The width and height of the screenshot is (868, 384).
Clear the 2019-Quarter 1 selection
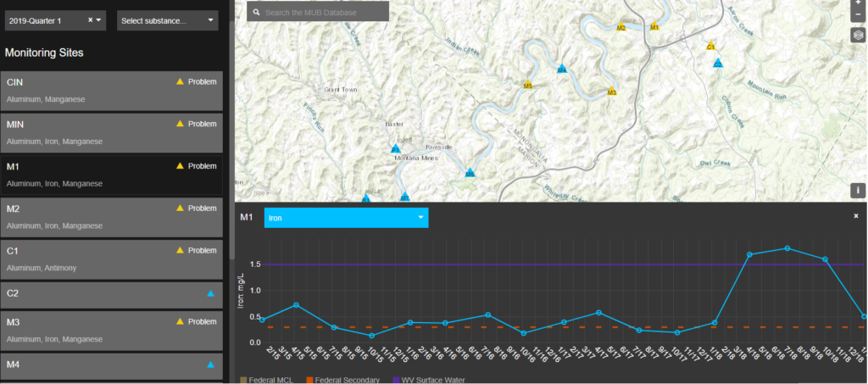click(90, 20)
